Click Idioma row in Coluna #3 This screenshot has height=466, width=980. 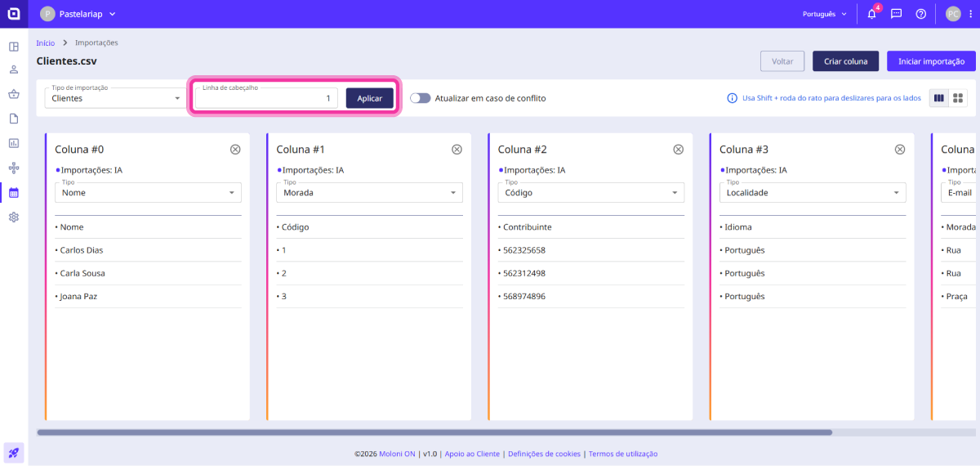point(813,227)
